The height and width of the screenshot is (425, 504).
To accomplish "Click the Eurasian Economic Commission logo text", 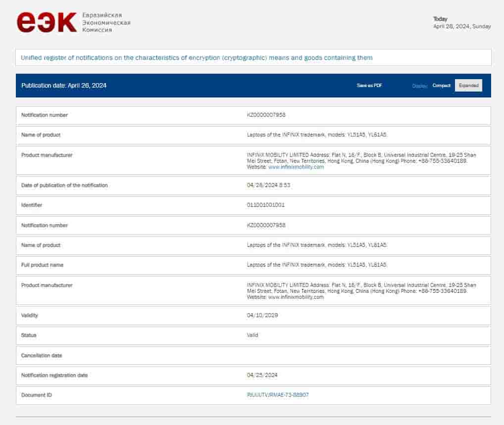I will pyautogui.click(x=106, y=23).
